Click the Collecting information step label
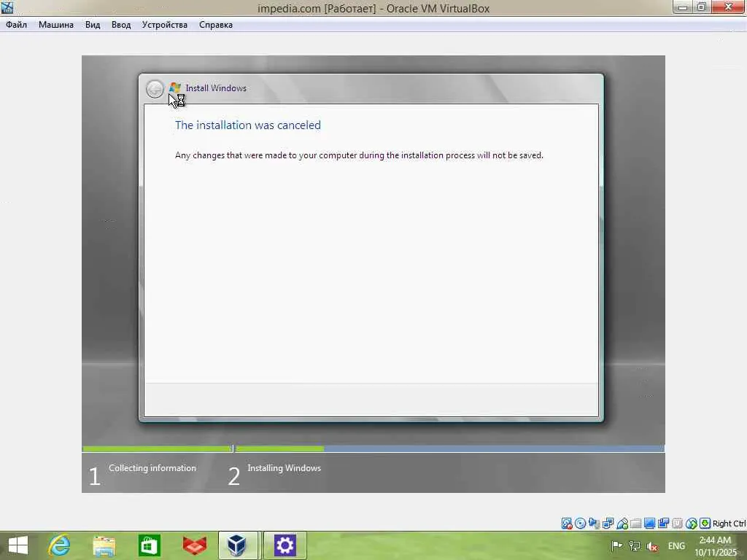The image size is (747, 560). 152,468
